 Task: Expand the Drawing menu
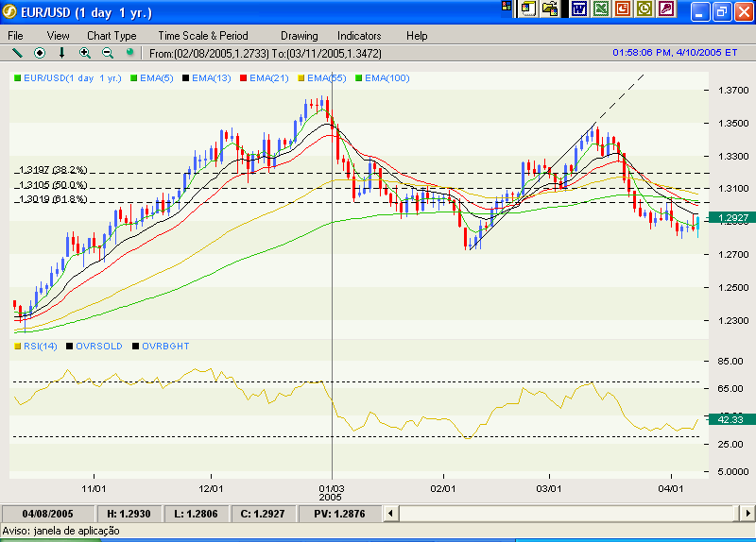(299, 35)
